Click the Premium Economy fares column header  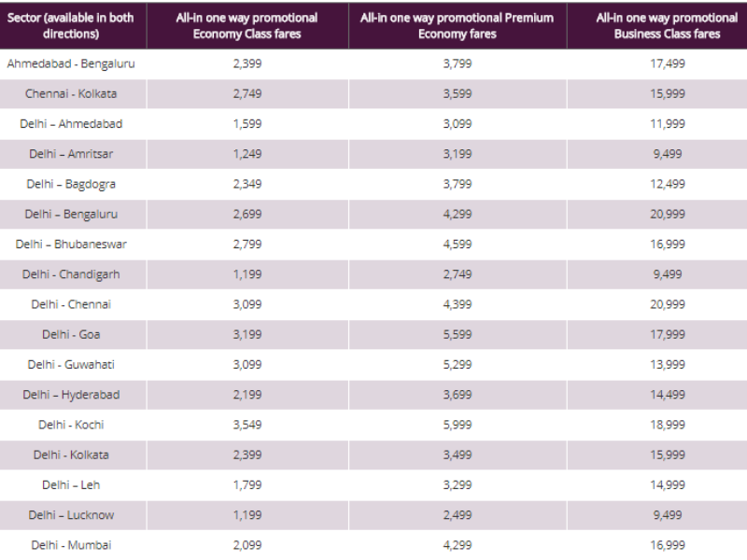point(458,26)
